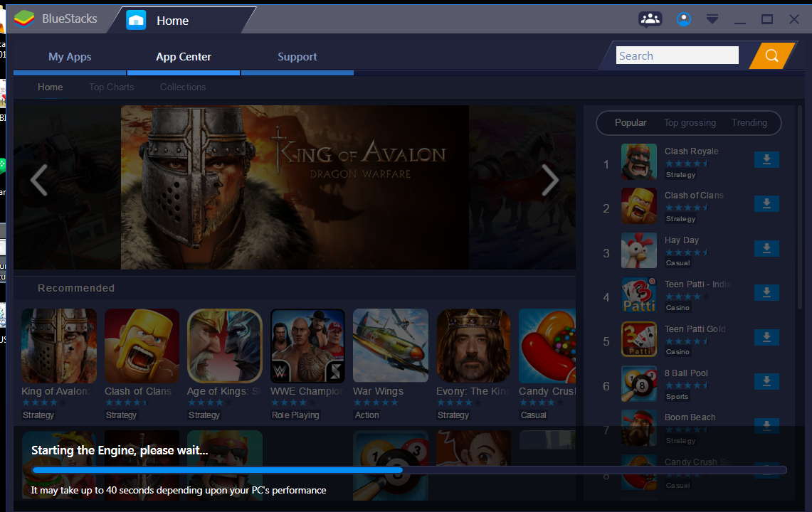The width and height of the screenshot is (812, 512).
Task: Open Teen Patti Gold icon
Action: [639, 339]
